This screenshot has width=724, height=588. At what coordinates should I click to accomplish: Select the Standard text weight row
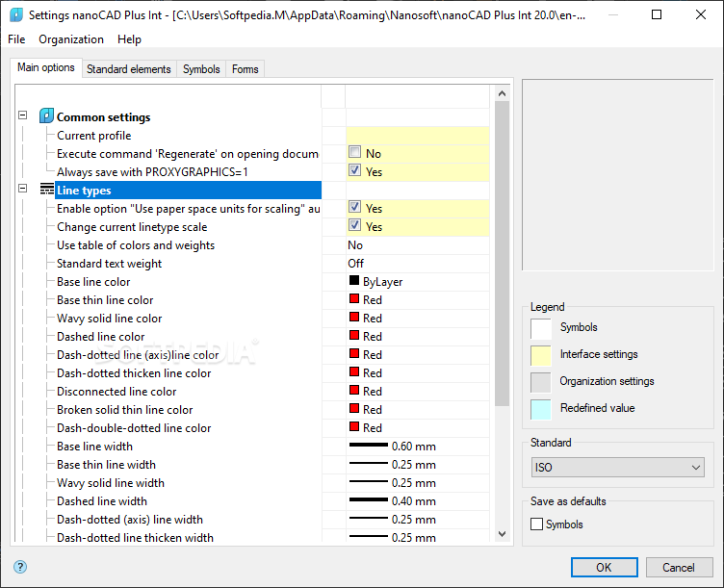[109, 264]
